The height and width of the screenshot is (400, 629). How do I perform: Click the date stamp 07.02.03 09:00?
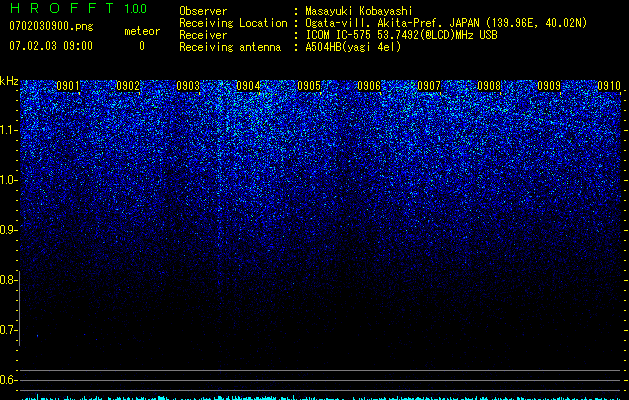point(51,46)
